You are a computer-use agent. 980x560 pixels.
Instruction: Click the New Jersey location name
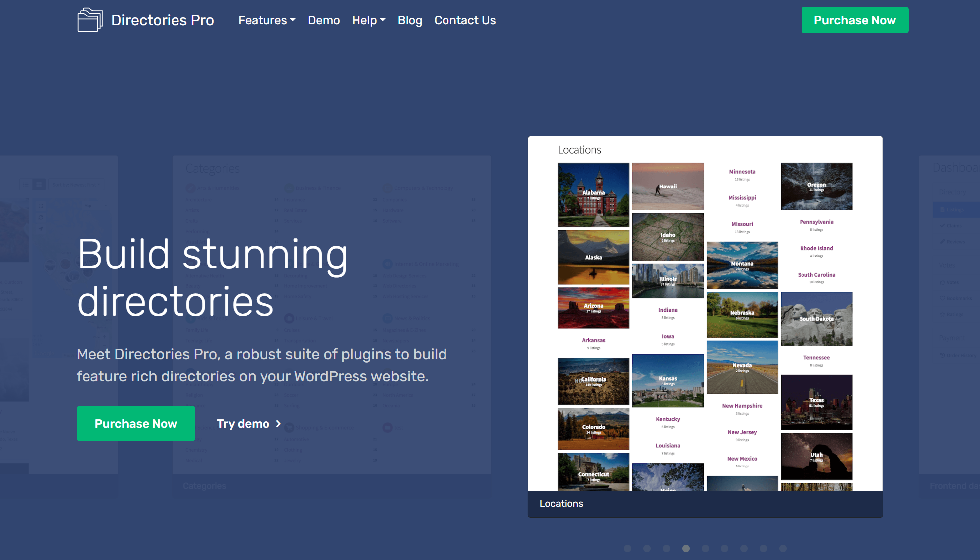point(742,432)
